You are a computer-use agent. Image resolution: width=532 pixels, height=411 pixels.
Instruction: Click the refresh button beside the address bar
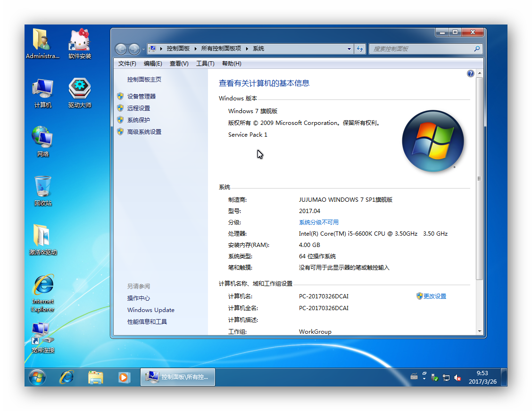tap(360, 49)
